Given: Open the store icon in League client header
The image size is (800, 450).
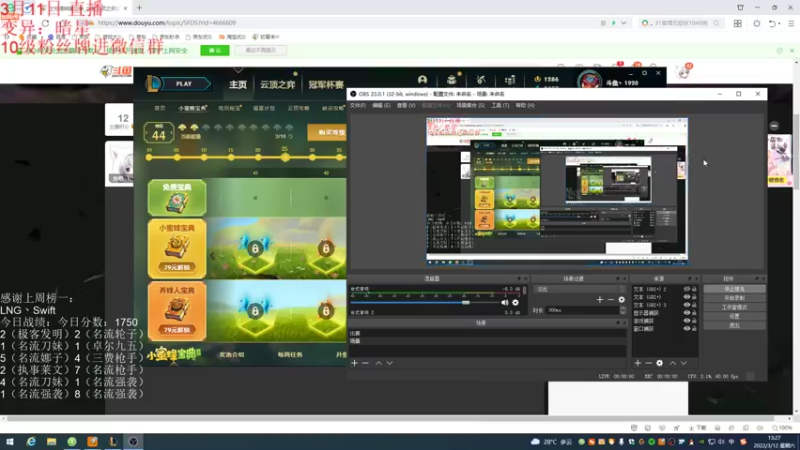Looking at the screenshot, I should 510,80.
